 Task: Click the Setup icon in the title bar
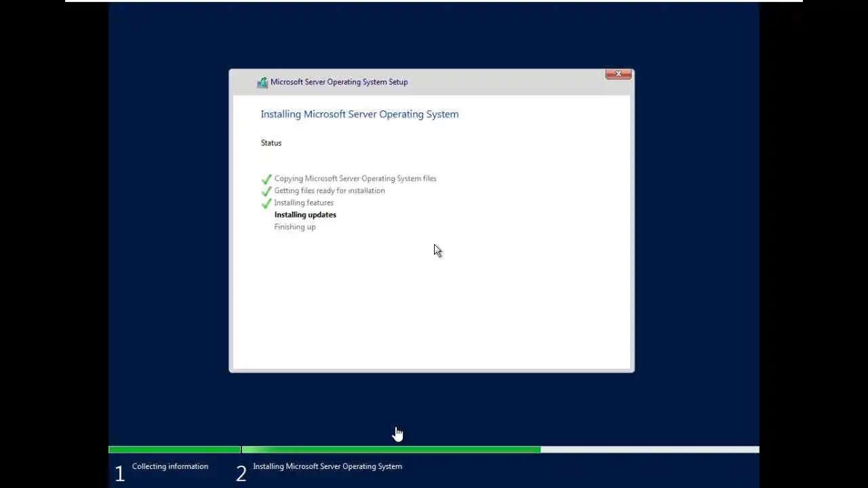click(262, 83)
